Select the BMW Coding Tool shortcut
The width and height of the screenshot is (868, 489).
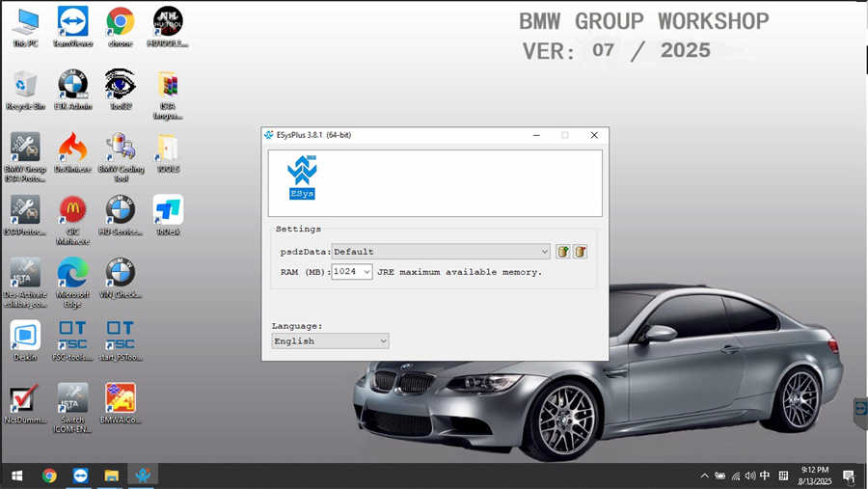[x=122, y=157]
